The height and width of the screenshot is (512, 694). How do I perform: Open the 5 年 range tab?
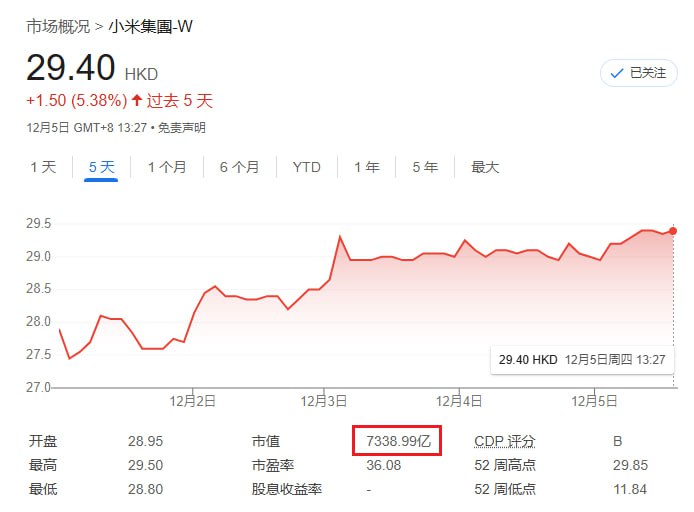425,167
